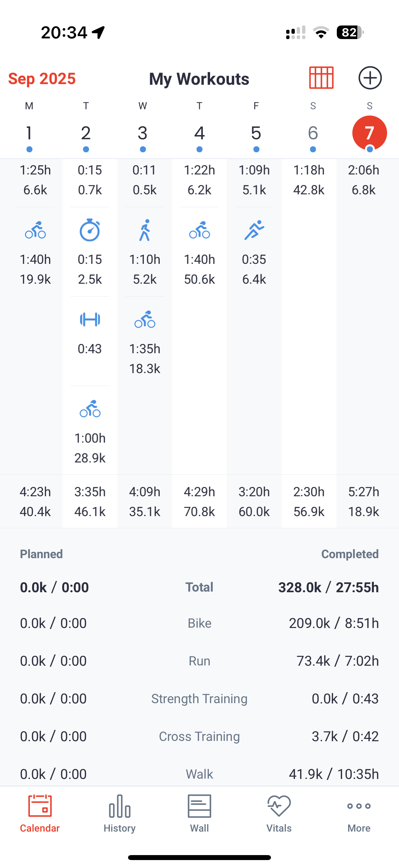
Task: Switch calendar layout using red grid icon
Action: pos(321,78)
